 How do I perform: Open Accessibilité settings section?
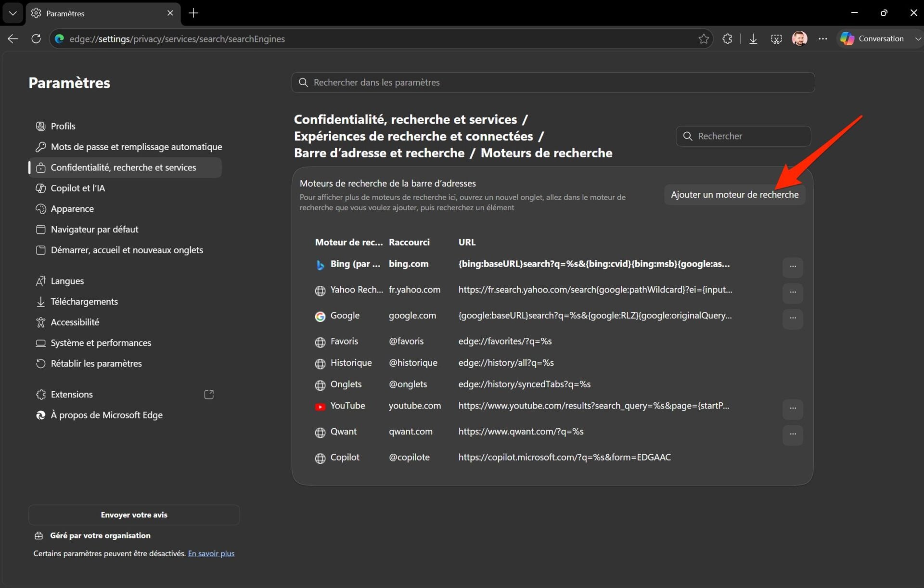point(125,322)
